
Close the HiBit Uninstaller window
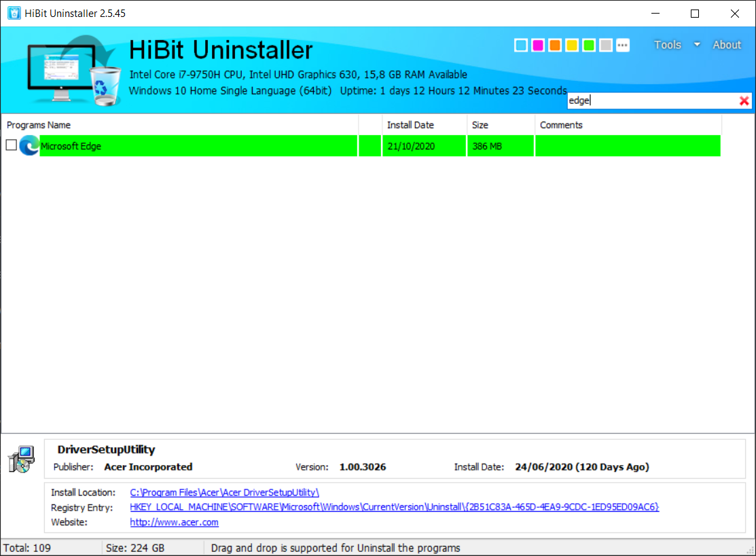point(735,14)
